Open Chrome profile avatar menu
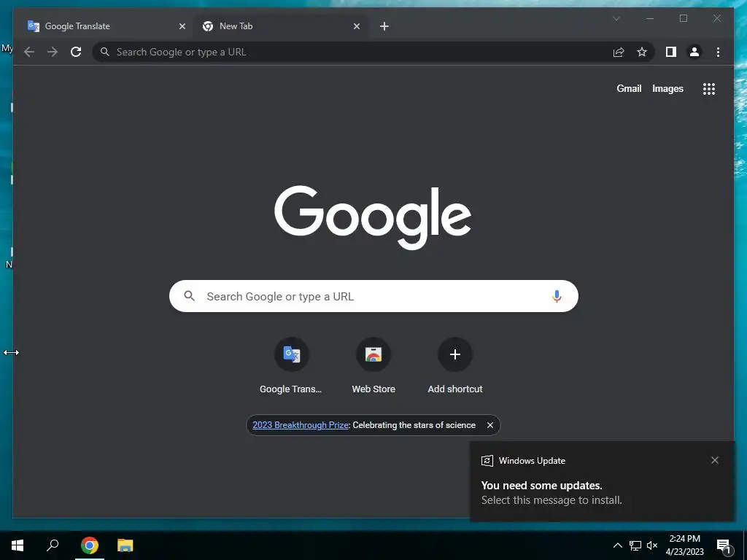Viewport: 747px width, 560px height. (x=694, y=52)
